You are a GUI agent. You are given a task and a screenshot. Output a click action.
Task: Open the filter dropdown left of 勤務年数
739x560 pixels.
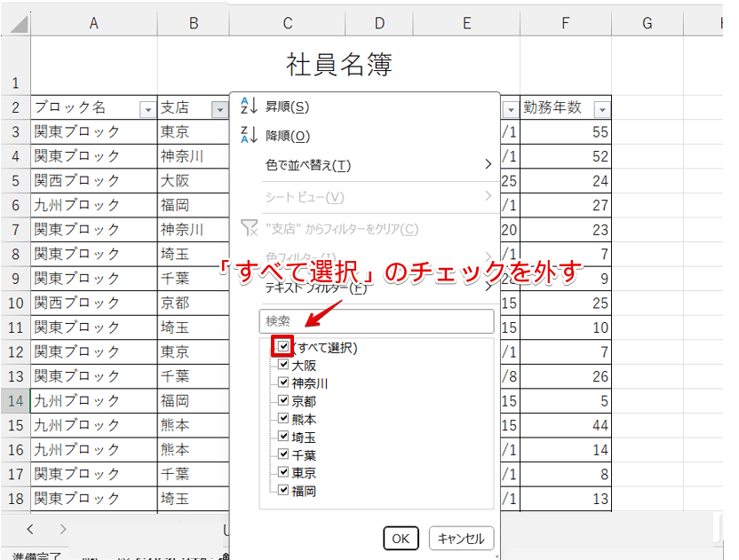[x=511, y=110]
